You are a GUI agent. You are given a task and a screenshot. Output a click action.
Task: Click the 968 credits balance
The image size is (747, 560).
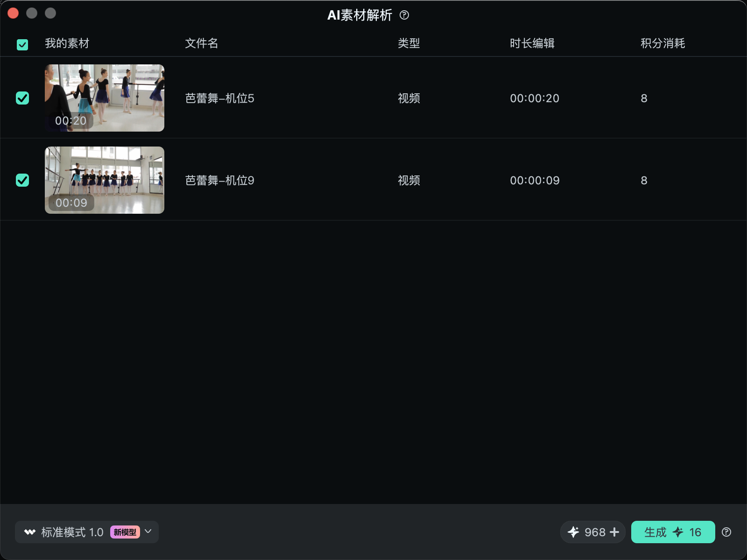coord(595,532)
